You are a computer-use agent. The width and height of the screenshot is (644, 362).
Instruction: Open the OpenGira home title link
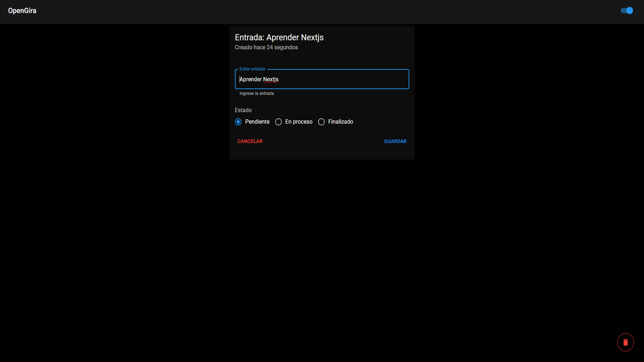[22, 11]
